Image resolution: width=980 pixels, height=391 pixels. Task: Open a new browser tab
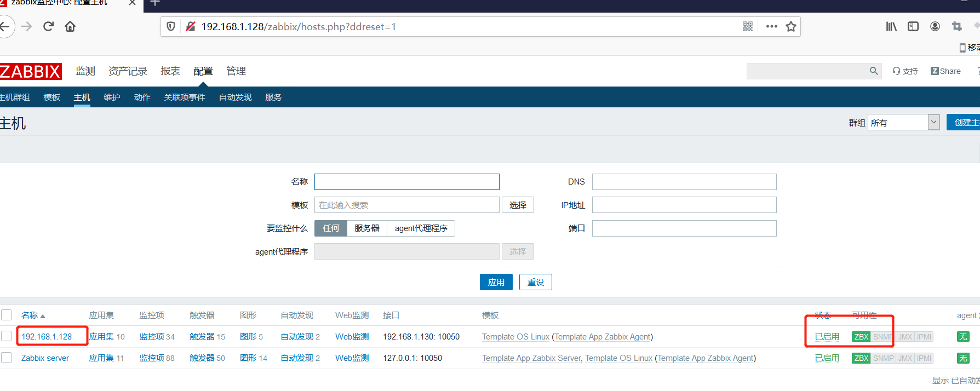[155, 3]
